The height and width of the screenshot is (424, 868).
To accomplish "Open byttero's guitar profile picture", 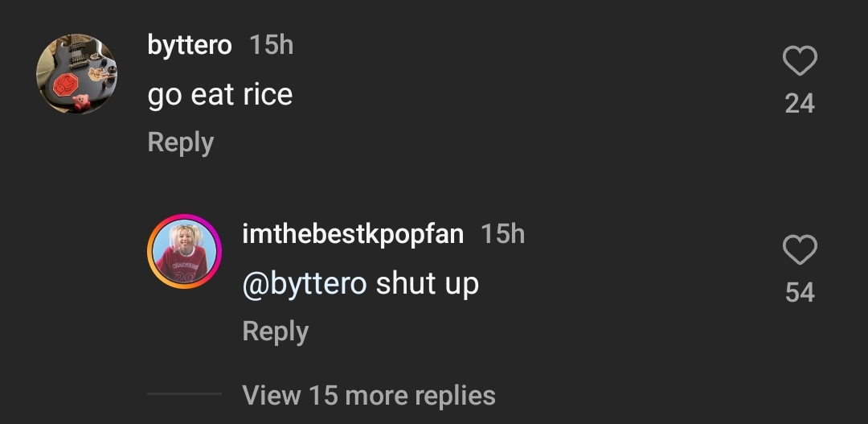I will [77, 73].
